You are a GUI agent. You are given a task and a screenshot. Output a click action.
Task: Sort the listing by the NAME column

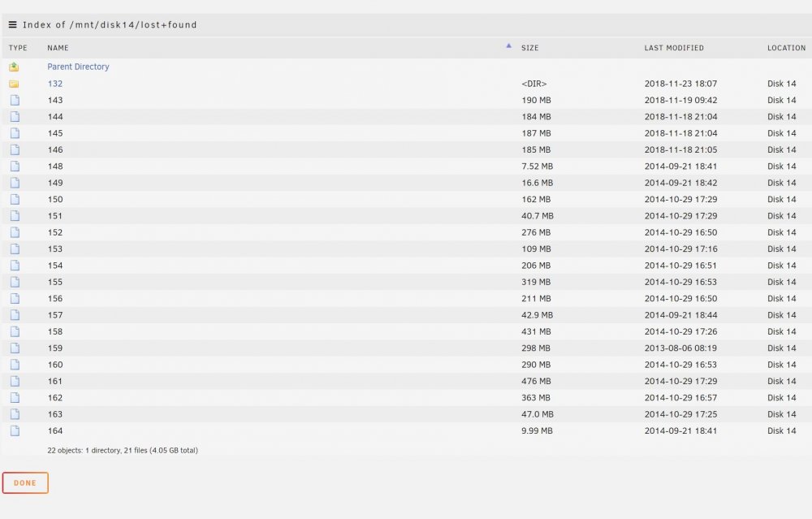tap(58, 48)
